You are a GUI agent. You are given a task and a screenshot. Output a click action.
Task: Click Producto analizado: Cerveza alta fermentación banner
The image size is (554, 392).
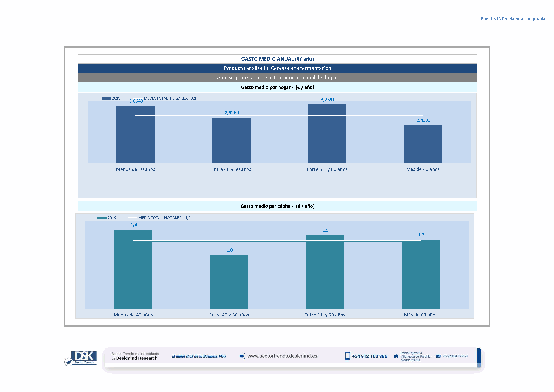(277, 68)
